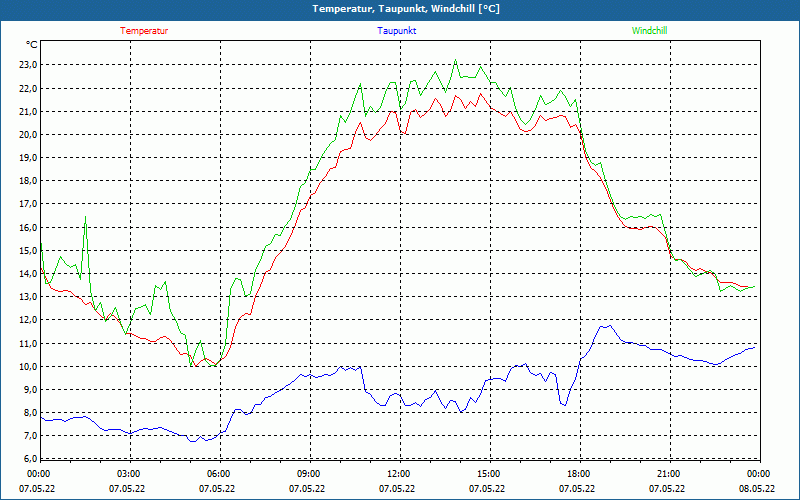Click the '14,0' y-axis value

[x=28, y=273]
